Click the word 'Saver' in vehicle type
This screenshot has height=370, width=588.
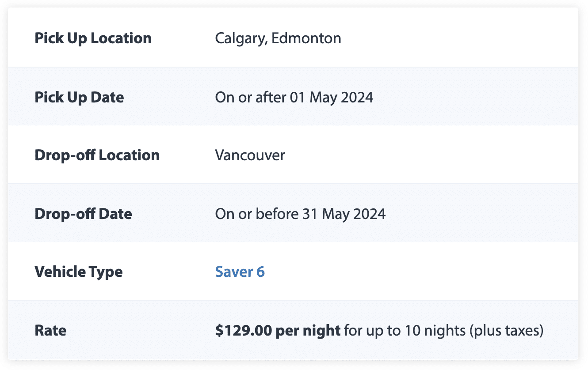[233, 272]
